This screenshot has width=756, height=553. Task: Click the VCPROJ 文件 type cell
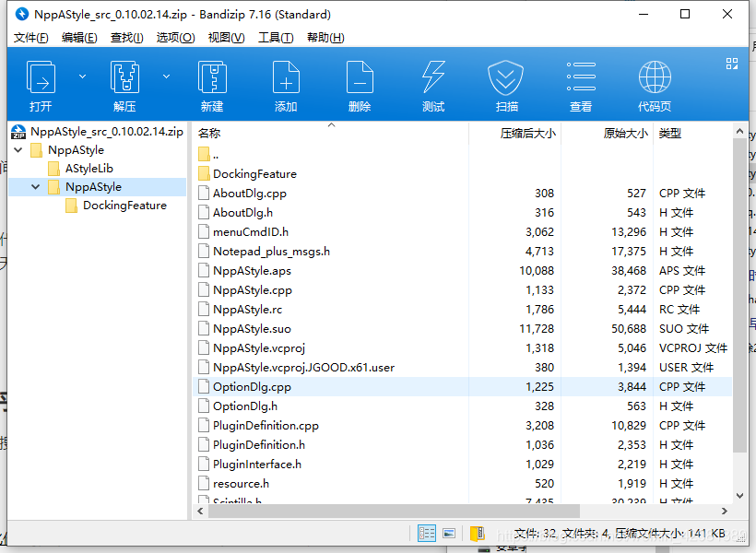[x=692, y=348]
